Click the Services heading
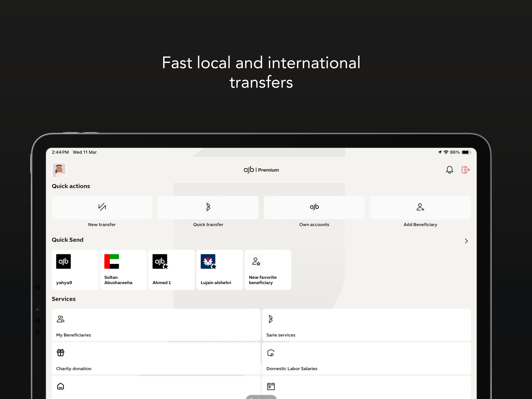The image size is (532, 399). pyautogui.click(x=64, y=299)
